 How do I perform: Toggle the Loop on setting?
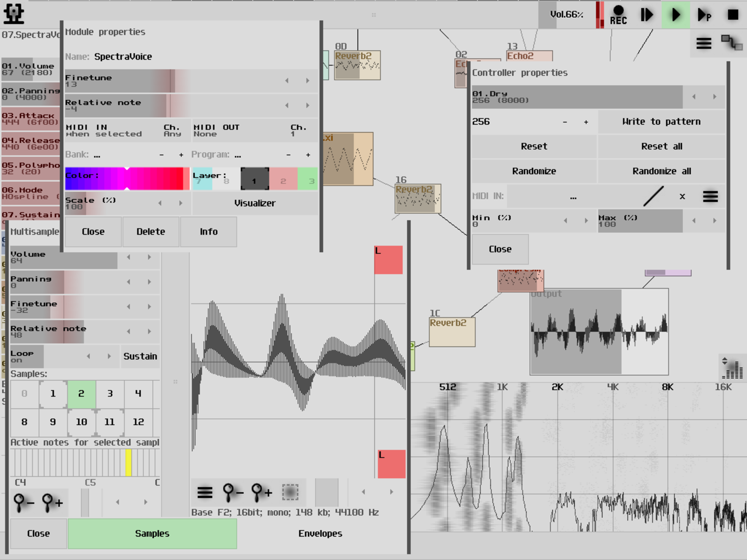26,356
